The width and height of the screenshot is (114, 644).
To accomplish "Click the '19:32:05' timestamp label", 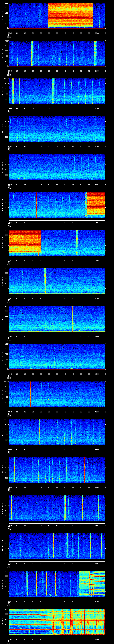I will [x=9, y=33].
